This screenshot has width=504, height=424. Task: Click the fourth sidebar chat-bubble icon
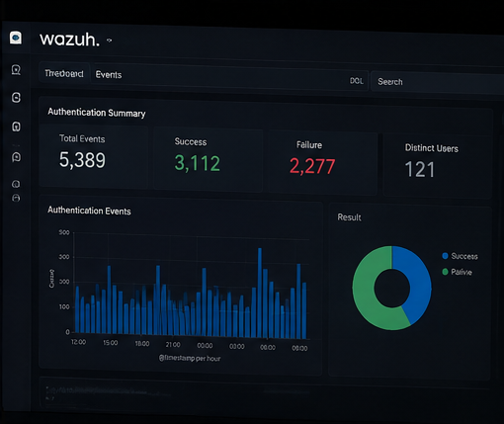coord(16,157)
